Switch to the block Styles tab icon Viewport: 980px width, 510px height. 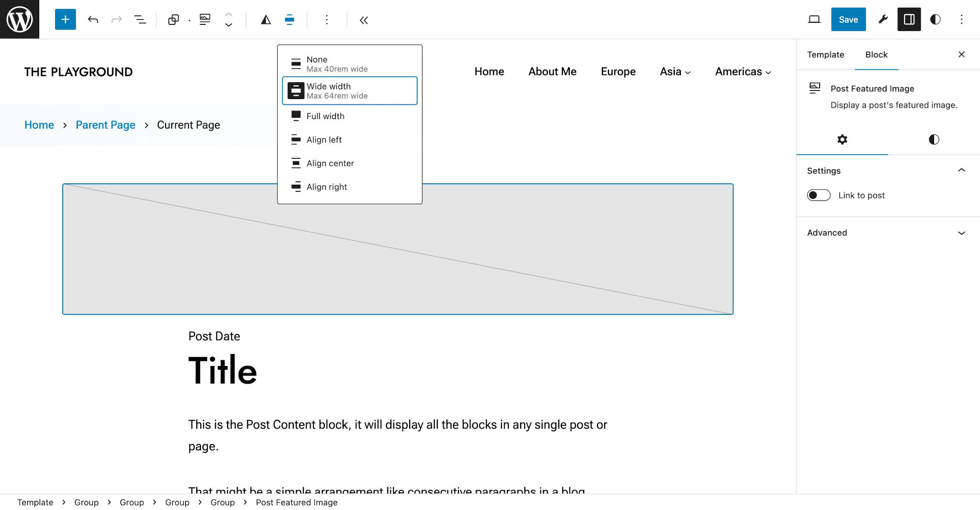(933, 139)
